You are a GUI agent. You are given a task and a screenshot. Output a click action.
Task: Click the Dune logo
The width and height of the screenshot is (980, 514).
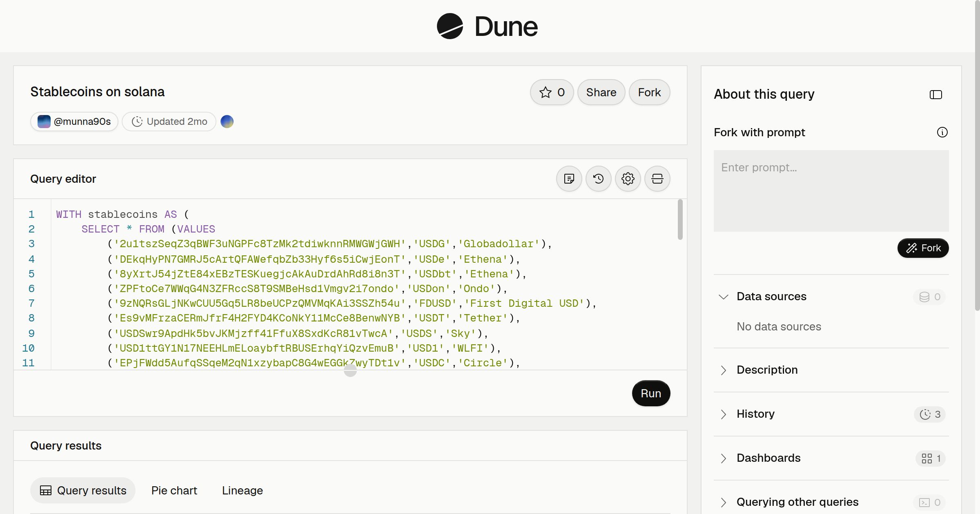[x=487, y=26]
